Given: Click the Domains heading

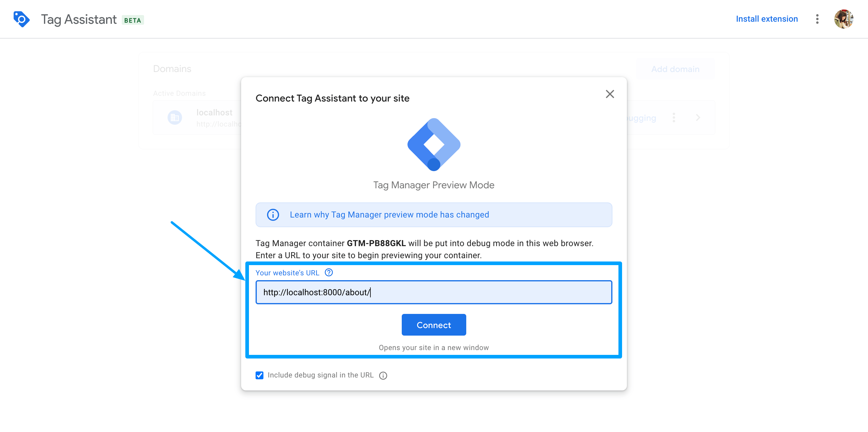Looking at the screenshot, I should coord(172,69).
